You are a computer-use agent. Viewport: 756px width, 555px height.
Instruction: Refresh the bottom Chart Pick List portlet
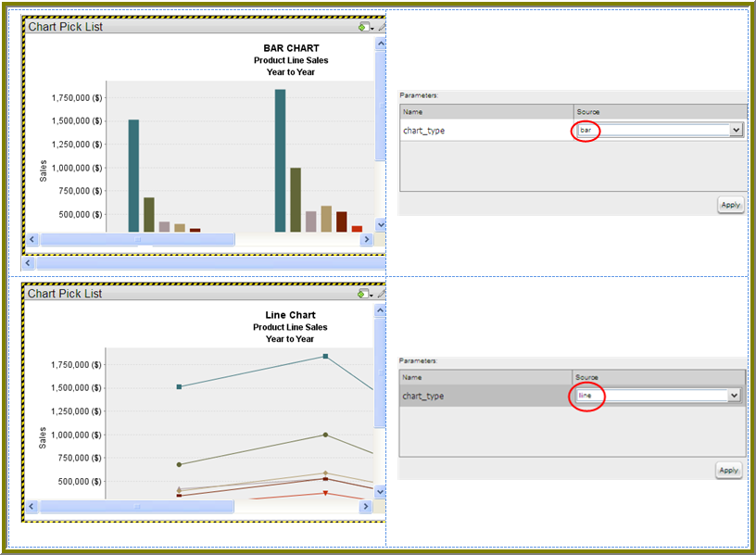pyautogui.click(x=361, y=294)
